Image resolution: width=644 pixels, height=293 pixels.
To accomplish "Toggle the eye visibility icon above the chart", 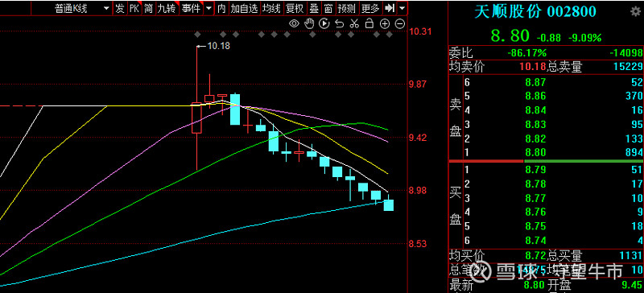I will [x=294, y=23].
